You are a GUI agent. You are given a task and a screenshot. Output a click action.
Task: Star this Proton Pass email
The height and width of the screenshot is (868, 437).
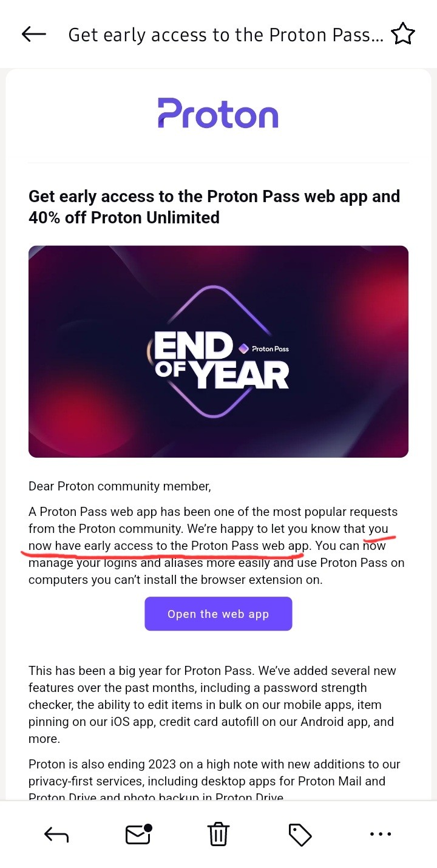point(402,35)
